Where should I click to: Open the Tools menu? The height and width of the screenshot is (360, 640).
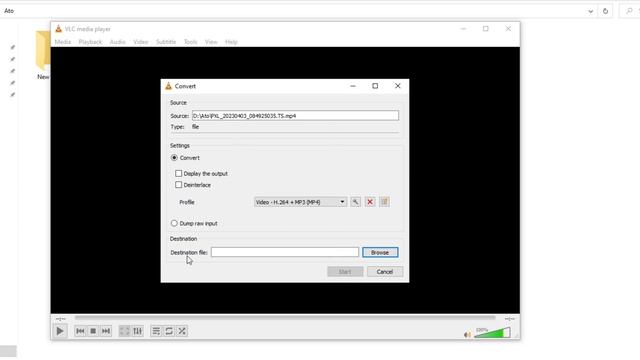coord(190,42)
